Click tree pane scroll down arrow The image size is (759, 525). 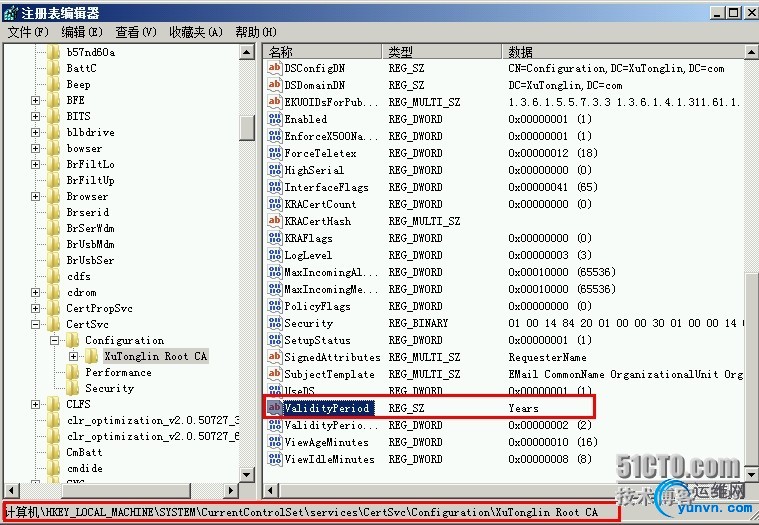(247, 474)
